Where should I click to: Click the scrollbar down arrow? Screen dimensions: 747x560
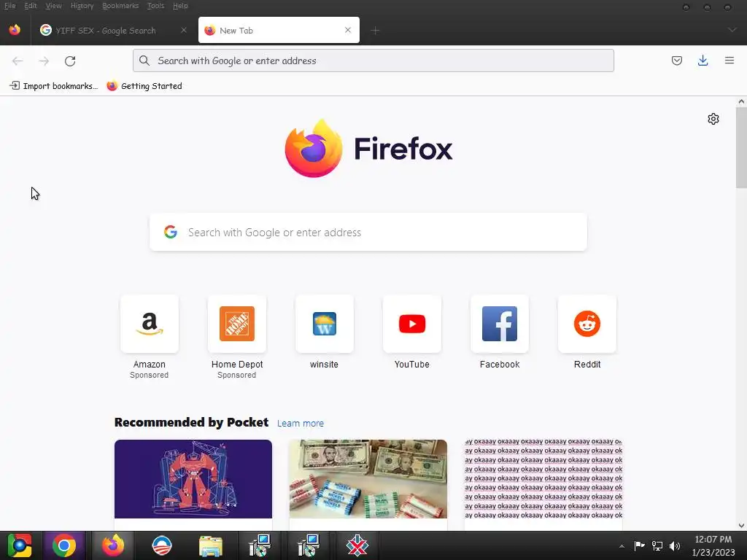click(x=741, y=525)
